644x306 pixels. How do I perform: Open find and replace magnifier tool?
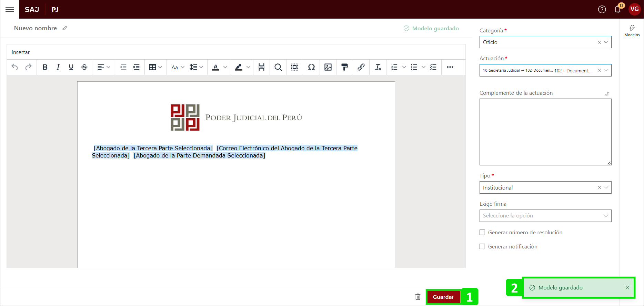278,67
